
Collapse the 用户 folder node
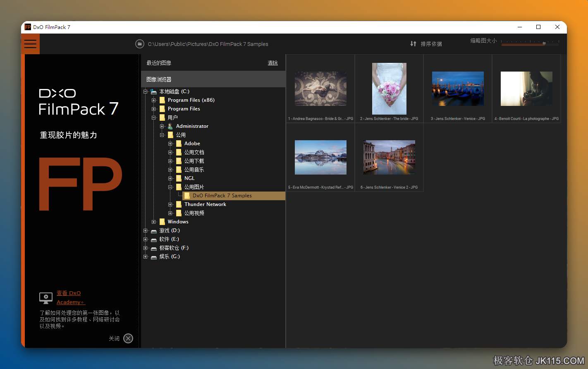[x=154, y=117]
